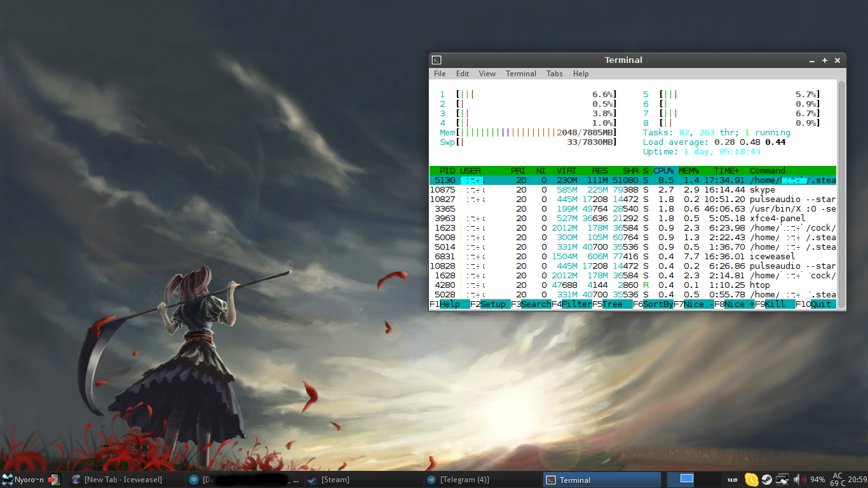
Task: Open the network connection tray icon
Action: (782, 480)
